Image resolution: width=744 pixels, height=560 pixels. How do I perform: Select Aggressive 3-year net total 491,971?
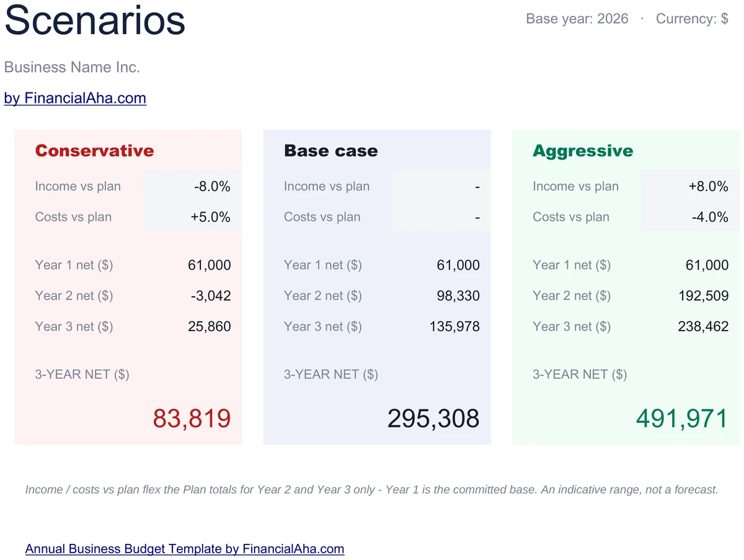click(x=682, y=419)
